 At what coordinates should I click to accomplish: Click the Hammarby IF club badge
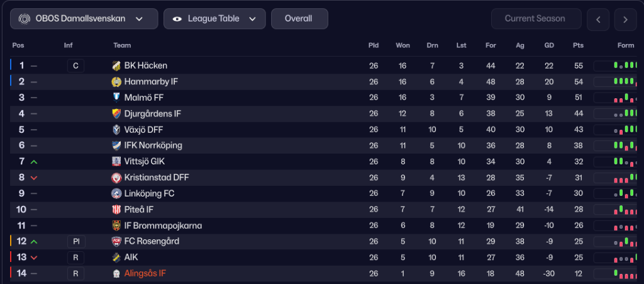tap(116, 82)
